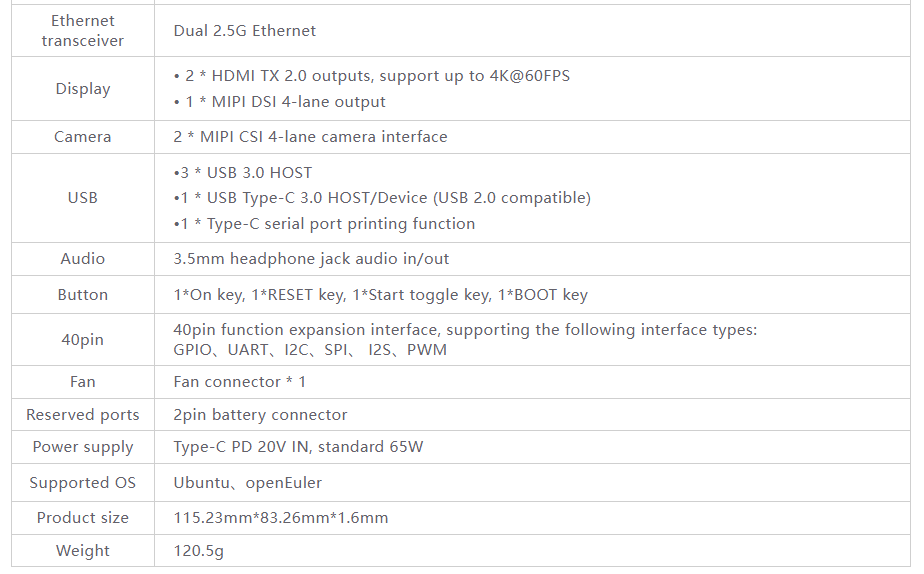Click the Type-C serial port printing line

coord(324,224)
